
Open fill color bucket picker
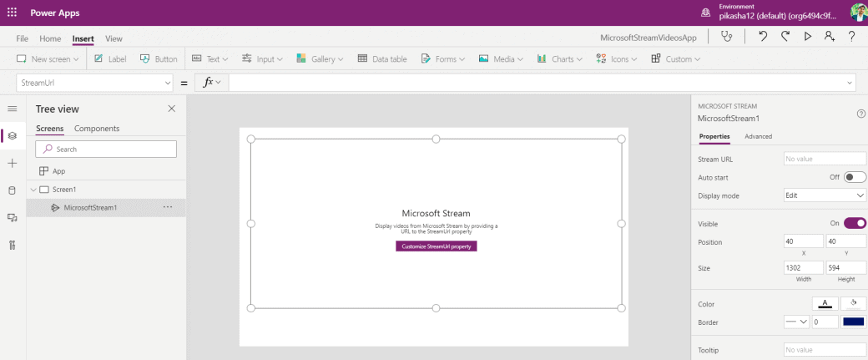pyautogui.click(x=854, y=303)
